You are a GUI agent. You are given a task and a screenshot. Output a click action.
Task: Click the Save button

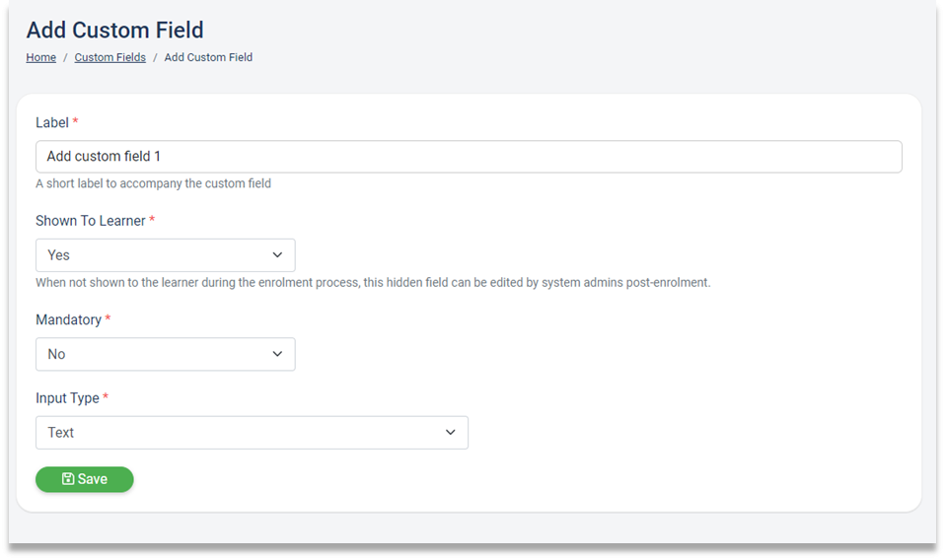pos(85,479)
